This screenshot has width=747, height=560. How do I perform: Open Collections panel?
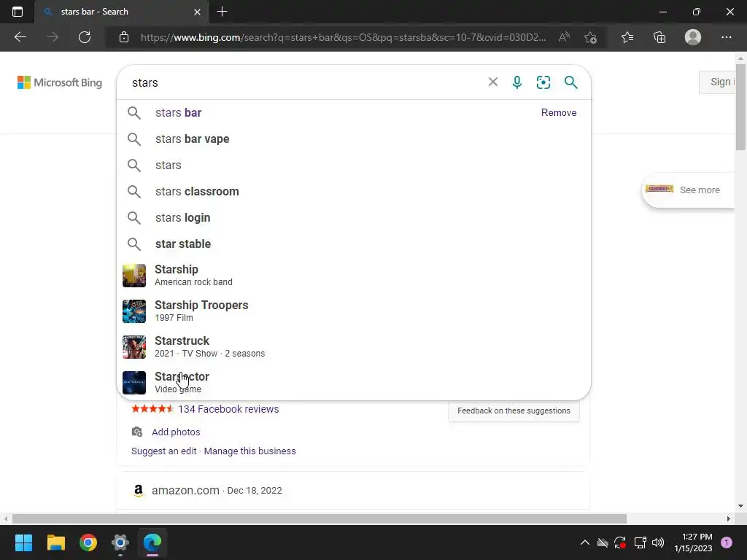(659, 37)
